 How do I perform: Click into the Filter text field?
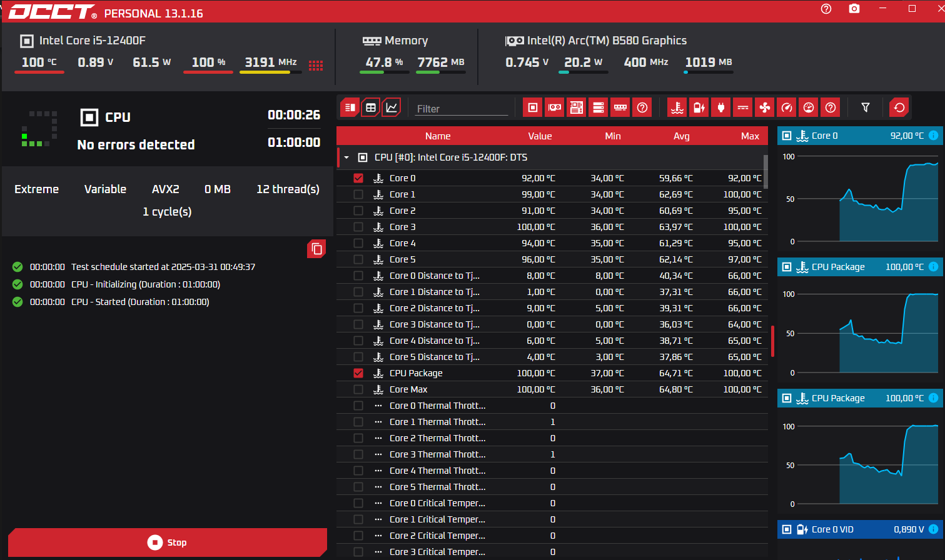coord(462,109)
